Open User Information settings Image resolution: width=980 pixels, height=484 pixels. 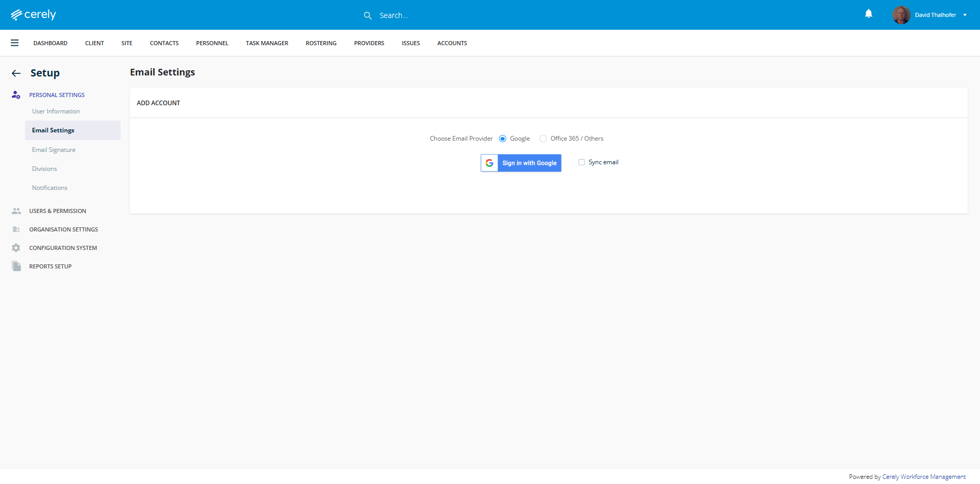pos(56,111)
